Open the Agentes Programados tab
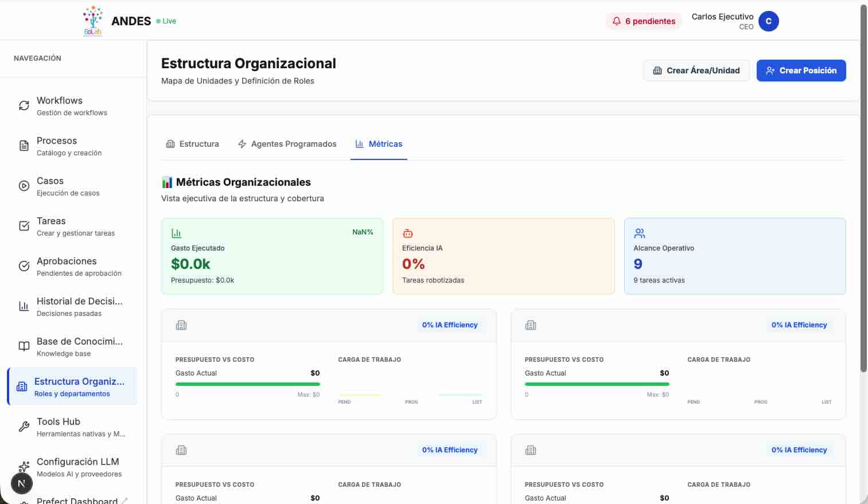The width and height of the screenshot is (868, 504). 287,144
